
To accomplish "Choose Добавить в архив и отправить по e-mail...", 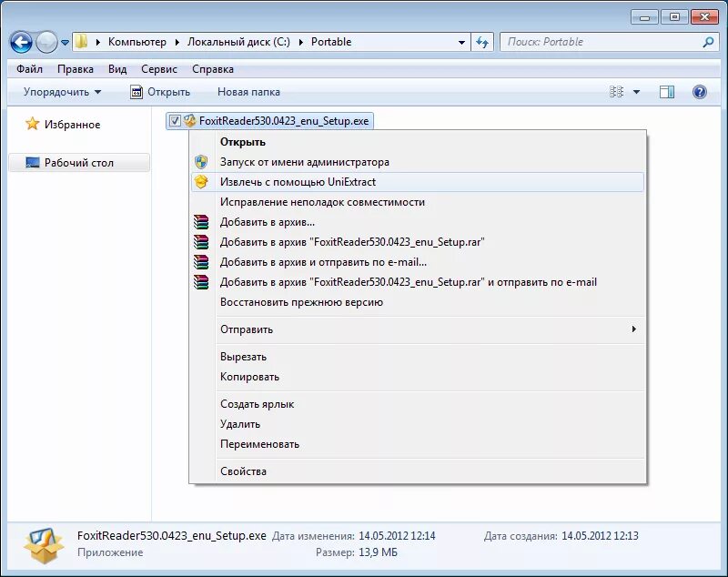I will point(418,262).
